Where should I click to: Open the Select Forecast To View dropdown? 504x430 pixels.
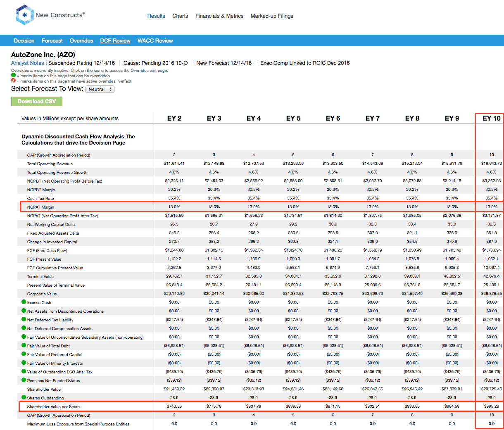point(100,89)
